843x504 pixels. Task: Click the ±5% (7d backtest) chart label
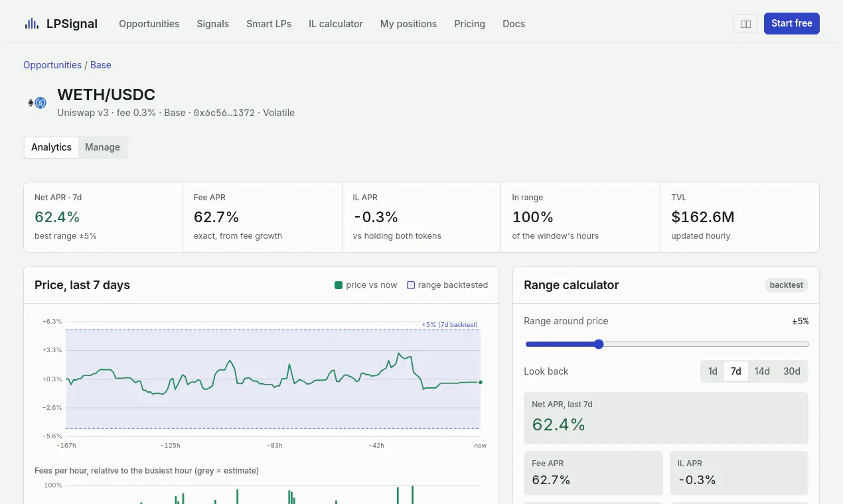tap(450, 324)
